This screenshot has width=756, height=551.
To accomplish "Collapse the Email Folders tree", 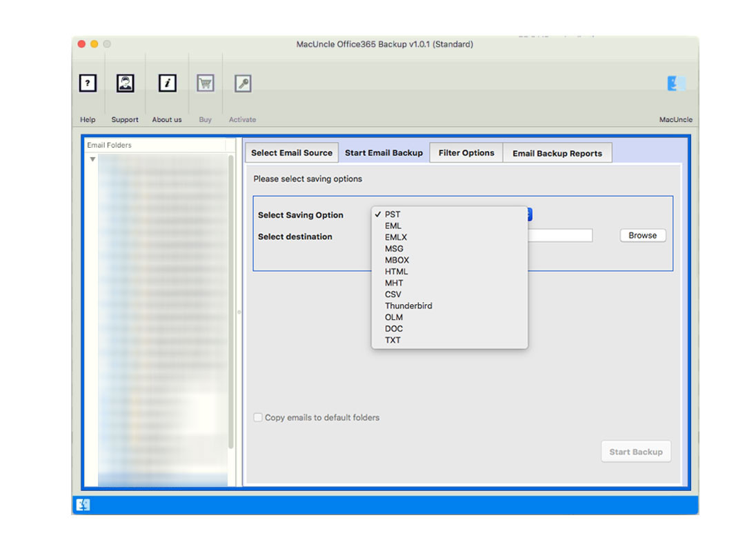I will (x=92, y=159).
